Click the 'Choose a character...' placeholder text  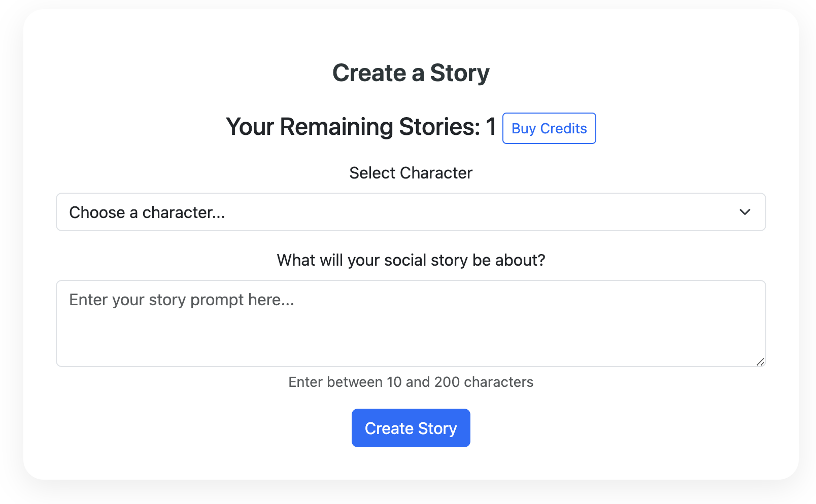[x=147, y=212]
